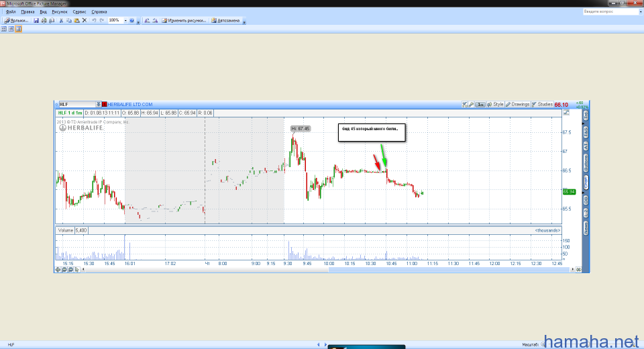Click previous picture arrow in status bar
644x349 pixels.
click(318, 344)
